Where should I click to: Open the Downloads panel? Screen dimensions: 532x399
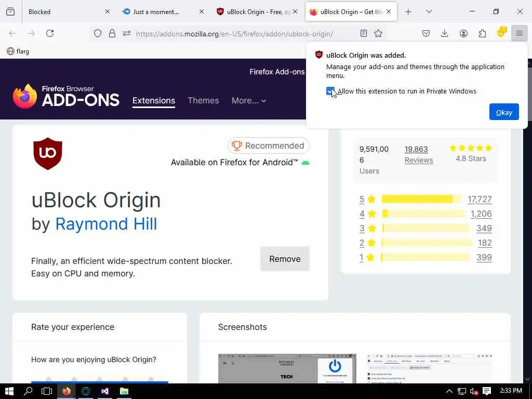coord(445,33)
